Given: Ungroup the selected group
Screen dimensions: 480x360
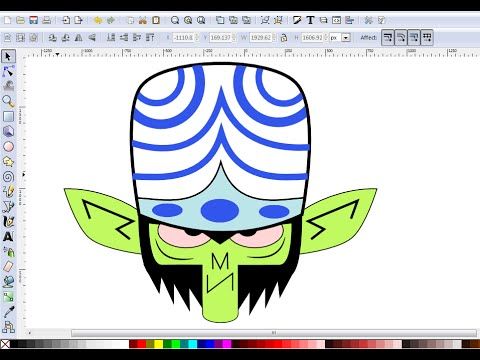Looking at the screenshot, I should (278, 21).
